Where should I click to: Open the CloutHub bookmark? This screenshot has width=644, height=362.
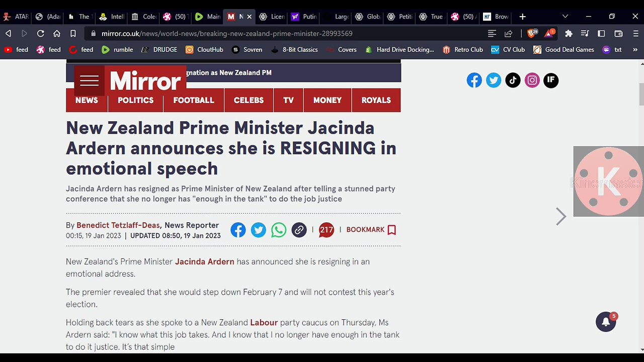pos(204,50)
